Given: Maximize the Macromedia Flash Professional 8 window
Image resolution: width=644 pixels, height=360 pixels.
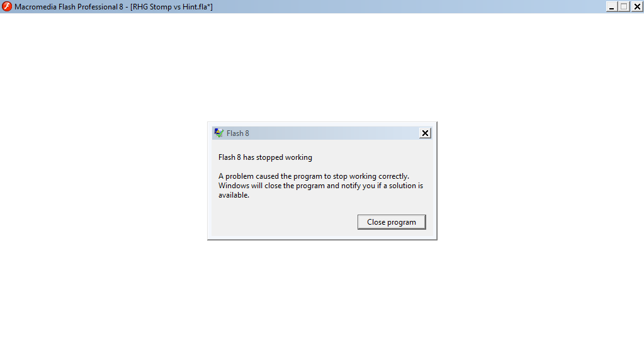Looking at the screenshot, I should pyautogui.click(x=624, y=6).
